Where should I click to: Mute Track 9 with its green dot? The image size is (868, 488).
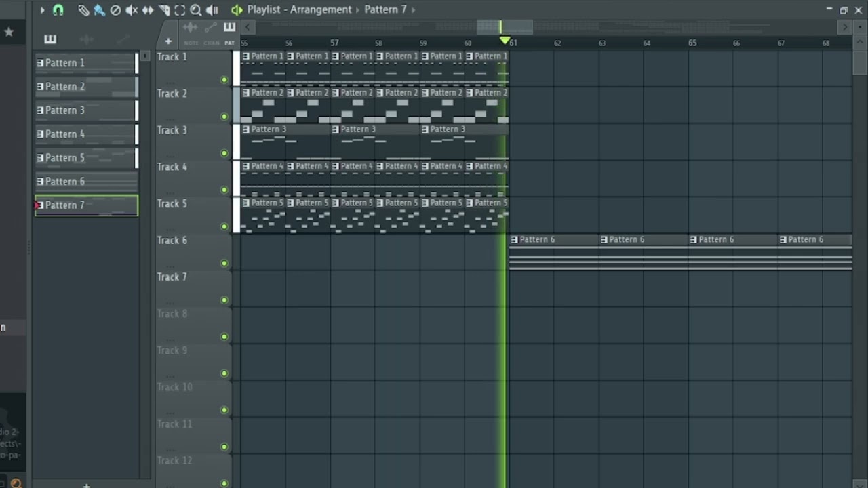224,373
